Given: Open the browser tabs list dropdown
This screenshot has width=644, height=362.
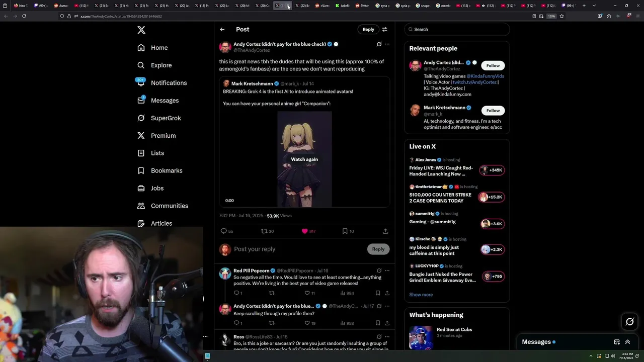Looking at the screenshot, I should (x=594, y=6).
